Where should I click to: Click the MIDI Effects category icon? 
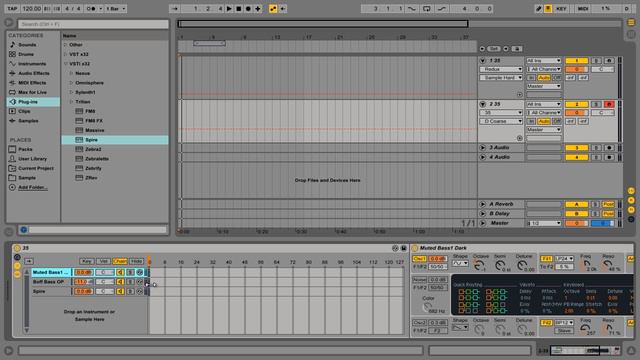(x=12, y=82)
